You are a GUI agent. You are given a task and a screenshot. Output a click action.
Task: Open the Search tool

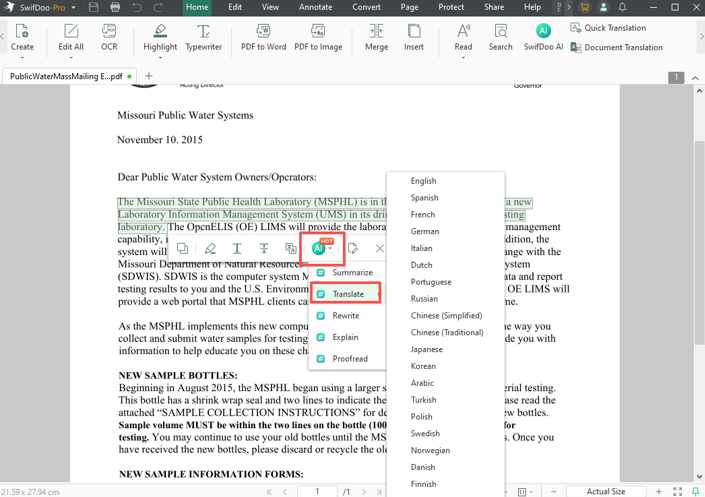pos(500,37)
